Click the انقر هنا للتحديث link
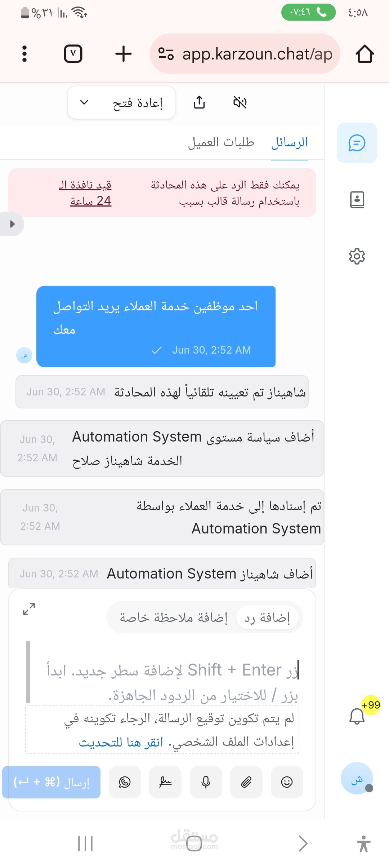The width and height of the screenshot is (389, 868). (121, 742)
